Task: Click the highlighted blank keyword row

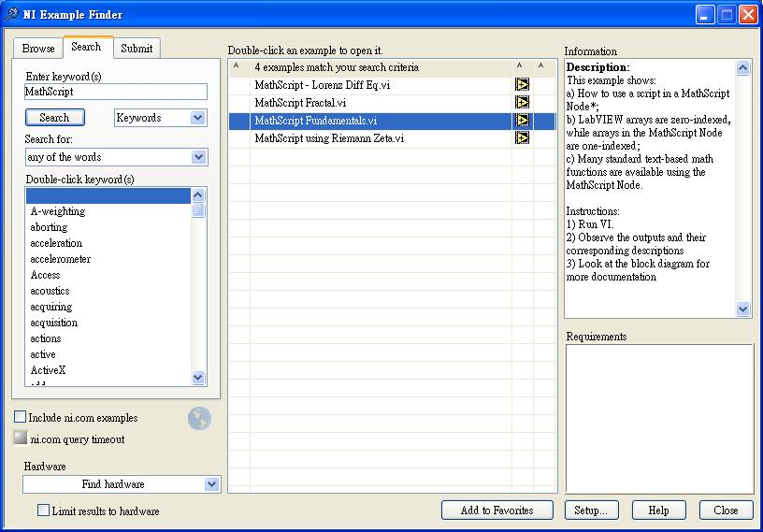Action: [108, 195]
